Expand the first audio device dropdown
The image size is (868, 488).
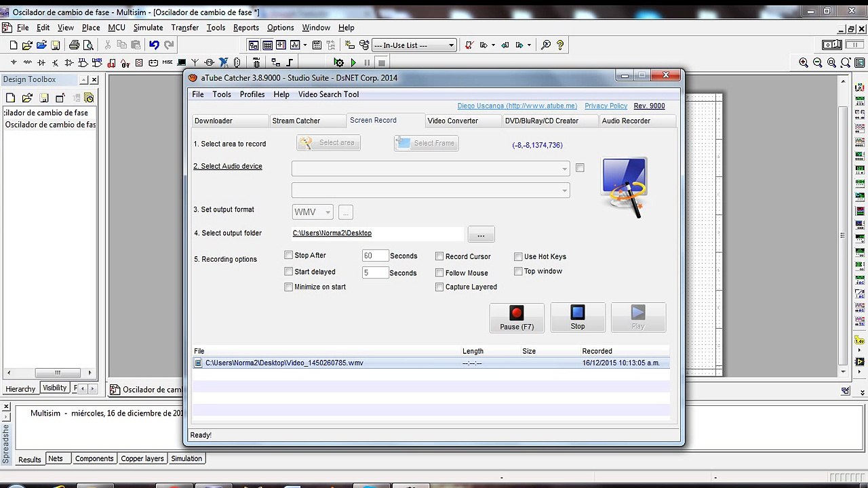(564, 169)
